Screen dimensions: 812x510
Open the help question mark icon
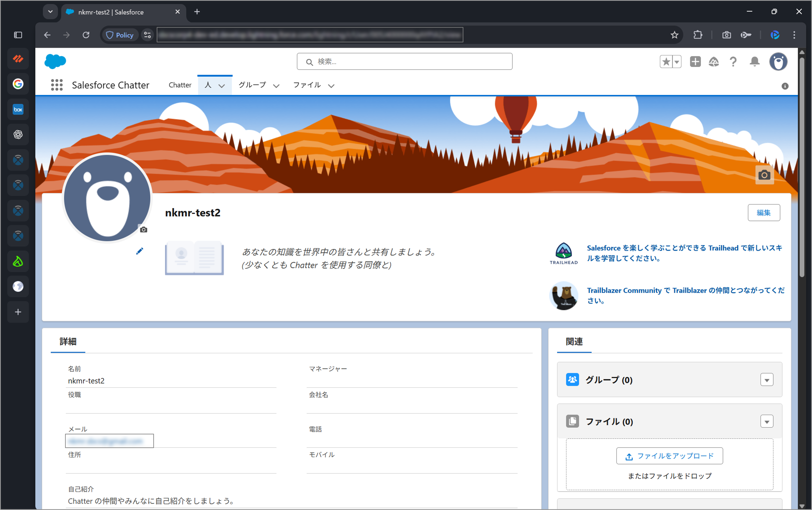click(733, 62)
